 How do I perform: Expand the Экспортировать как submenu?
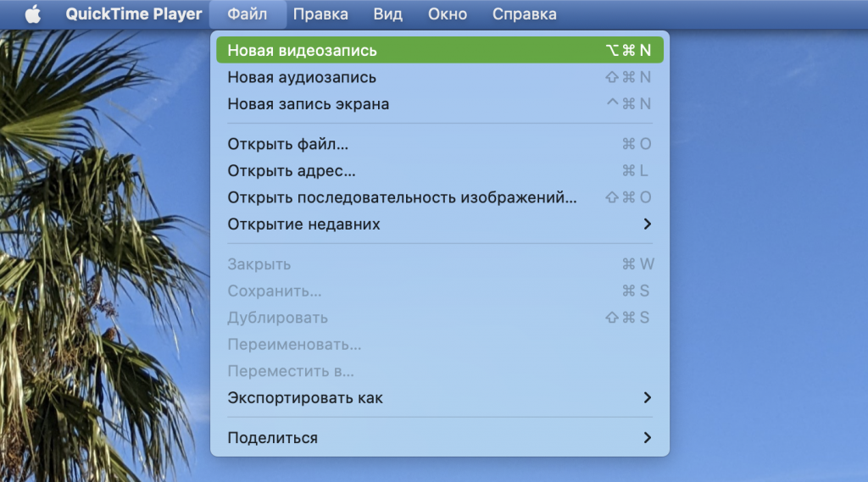coord(440,398)
